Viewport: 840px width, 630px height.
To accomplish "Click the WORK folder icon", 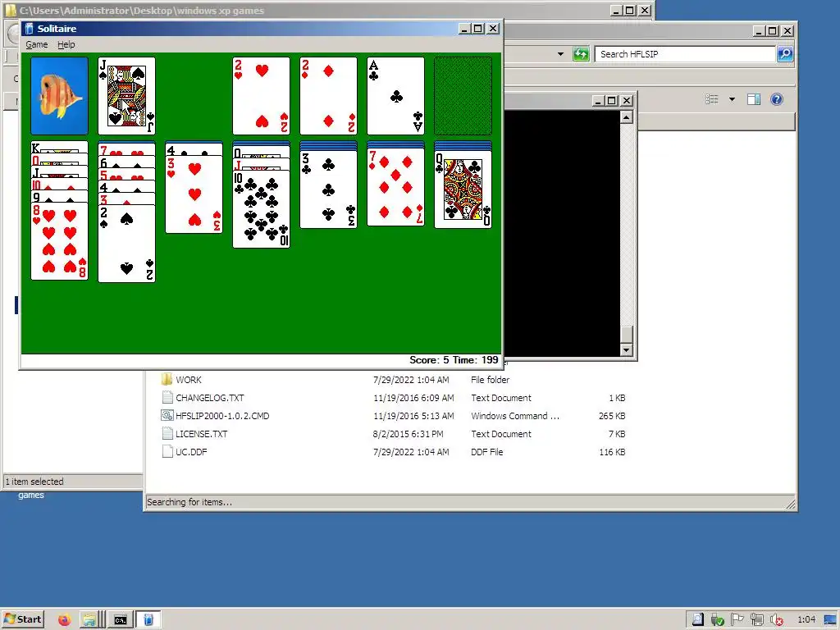I will 167,379.
